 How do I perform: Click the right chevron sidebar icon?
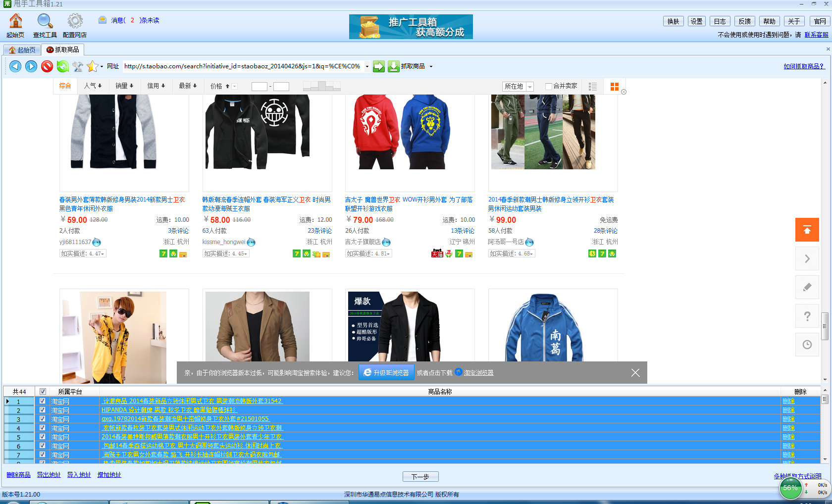click(x=807, y=258)
